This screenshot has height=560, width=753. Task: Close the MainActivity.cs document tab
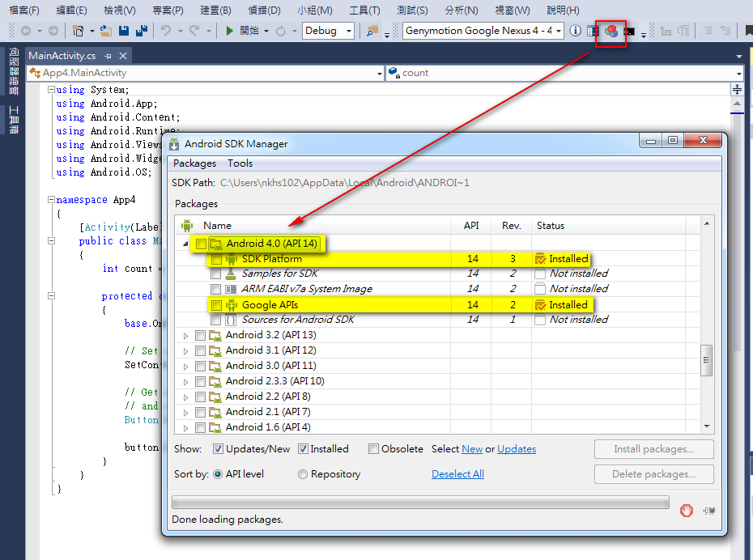(x=123, y=56)
